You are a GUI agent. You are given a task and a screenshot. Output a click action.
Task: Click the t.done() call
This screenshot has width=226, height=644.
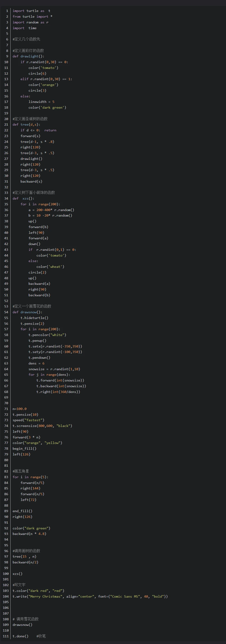20,636
